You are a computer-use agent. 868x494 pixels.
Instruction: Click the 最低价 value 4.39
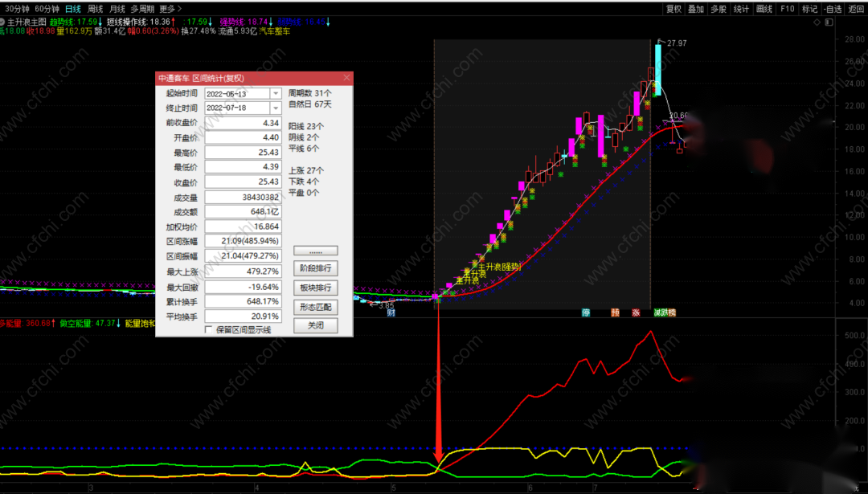[x=243, y=166]
